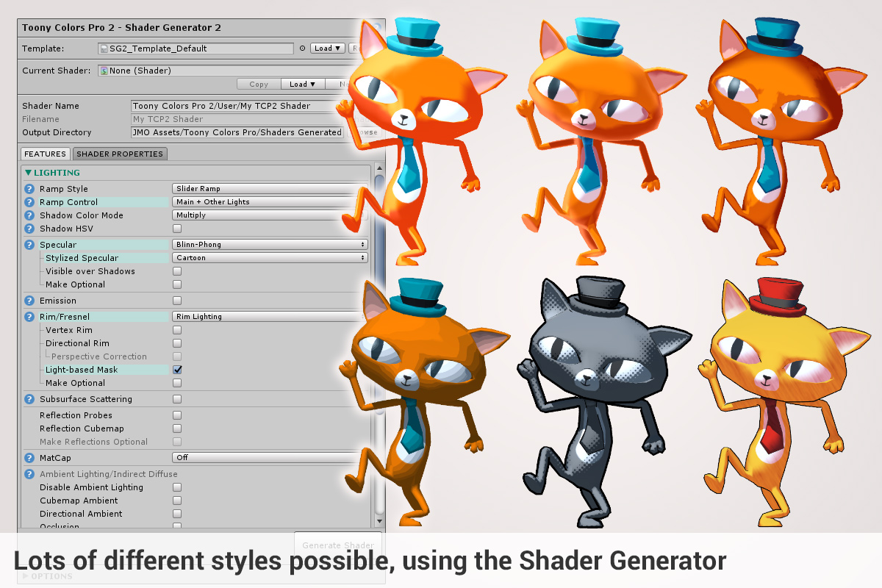Click the 'Template:' label
This screenshot has width=882, height=588.
[x=43, y=49]
